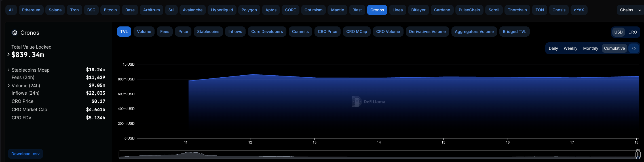
Task: Toggle the TVL chart metric
Action: click(x=124, y=32)
